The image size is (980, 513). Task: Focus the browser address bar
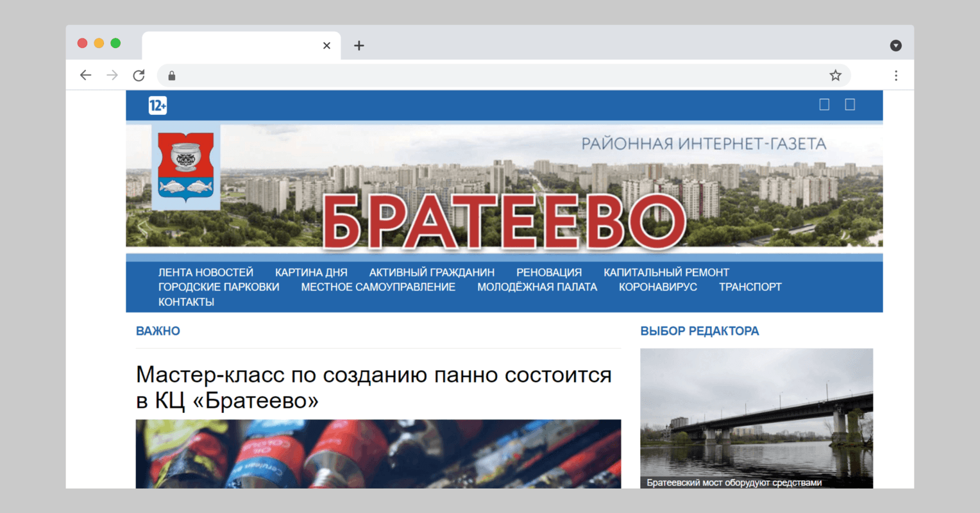(x=503, y=76)
